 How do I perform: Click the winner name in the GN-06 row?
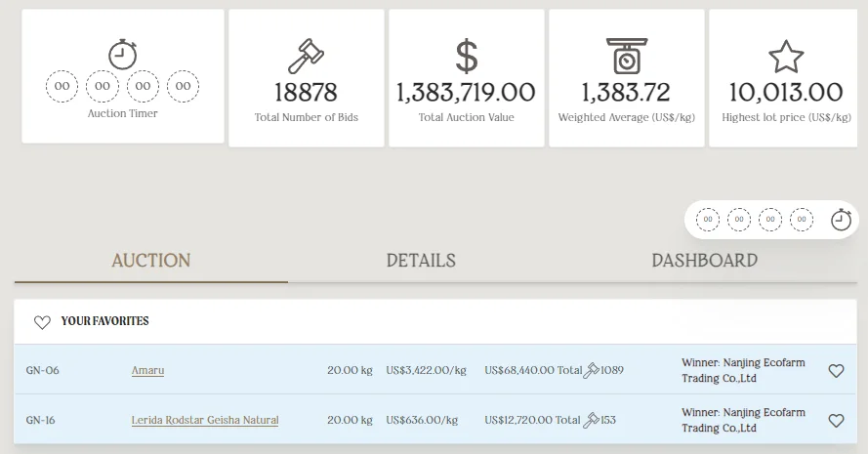[x=743, y=370]
